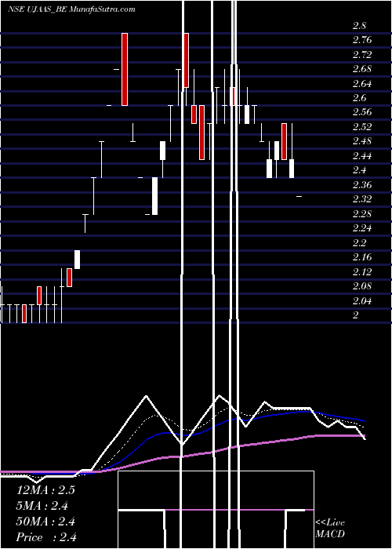
Task: Click the 2.8 price axis label
Action: pyautogui.click(x=359, y=26)
